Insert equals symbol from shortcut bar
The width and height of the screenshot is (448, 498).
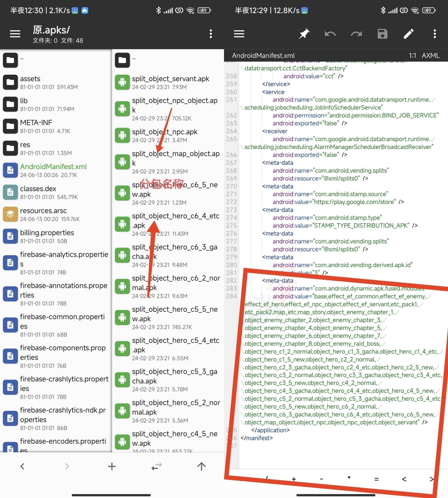pos(376,479)
